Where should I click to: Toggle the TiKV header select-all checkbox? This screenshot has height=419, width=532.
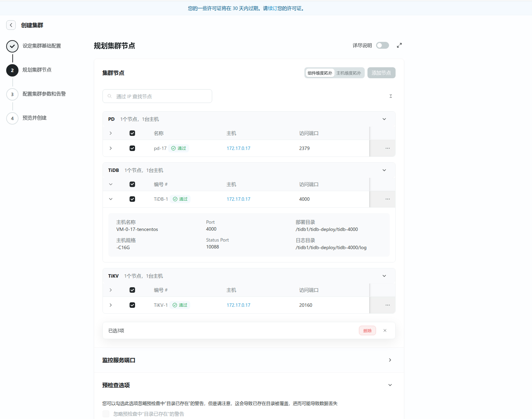tap(132, 290)
